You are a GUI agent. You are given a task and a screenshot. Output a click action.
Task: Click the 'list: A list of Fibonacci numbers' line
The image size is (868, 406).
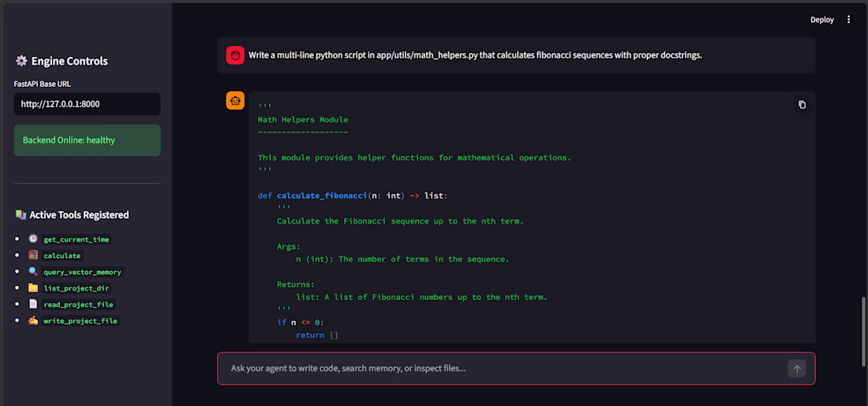click(421, 298)
